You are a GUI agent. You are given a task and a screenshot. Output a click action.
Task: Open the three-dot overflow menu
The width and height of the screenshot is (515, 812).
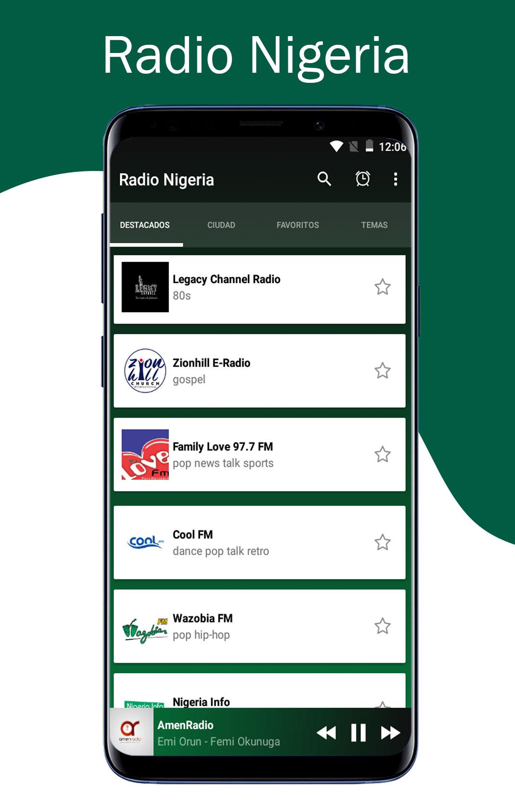coord(396,179)
